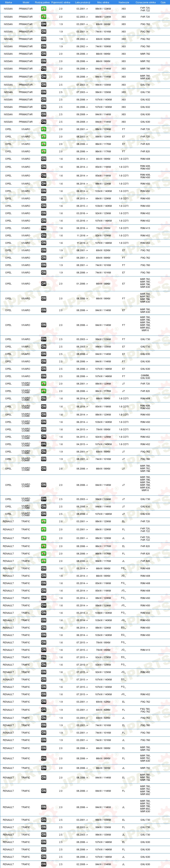Click the ON diesel icon in the Opel Vivaro 05.2003 F7 row
Viewport: 170px width, 868px height.
tap(44, 339)
